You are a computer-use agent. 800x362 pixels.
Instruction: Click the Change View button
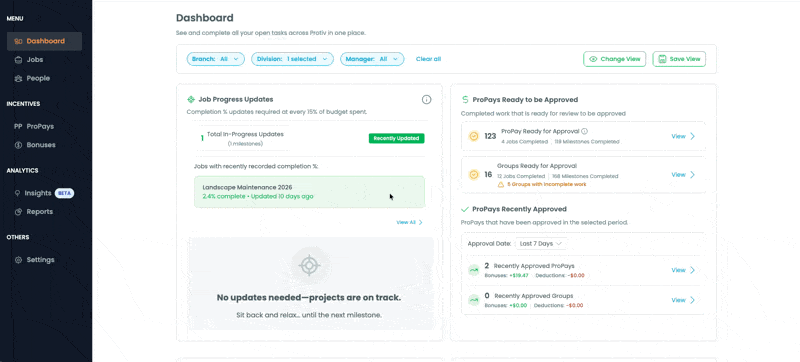tap(615, 59)
